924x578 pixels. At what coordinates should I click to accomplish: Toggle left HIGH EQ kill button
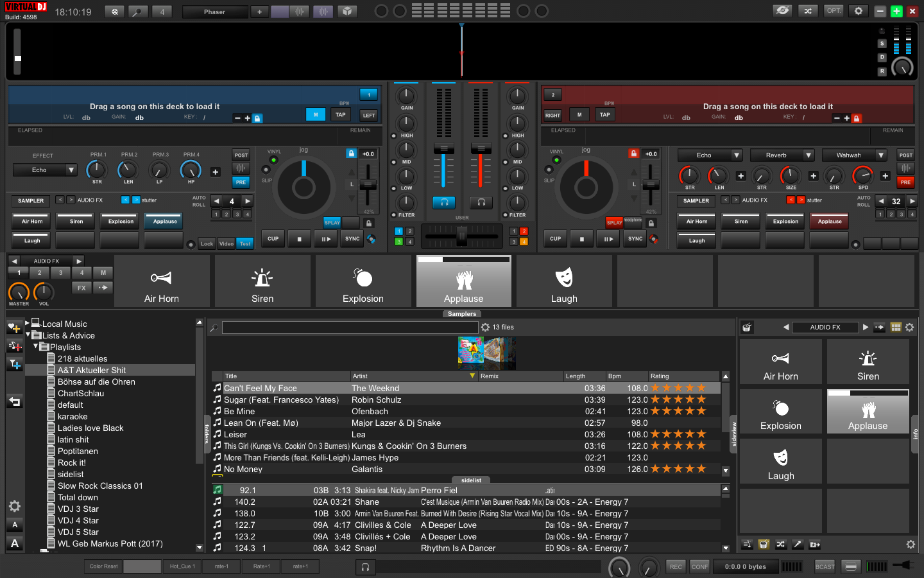(393, 136)
